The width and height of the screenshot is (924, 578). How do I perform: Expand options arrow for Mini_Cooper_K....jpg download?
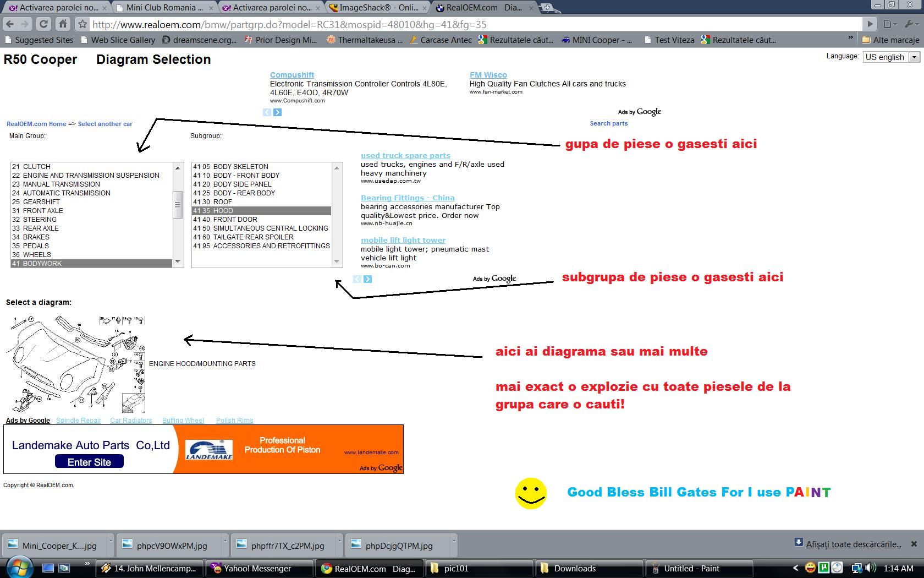click(x=110, y=542)
